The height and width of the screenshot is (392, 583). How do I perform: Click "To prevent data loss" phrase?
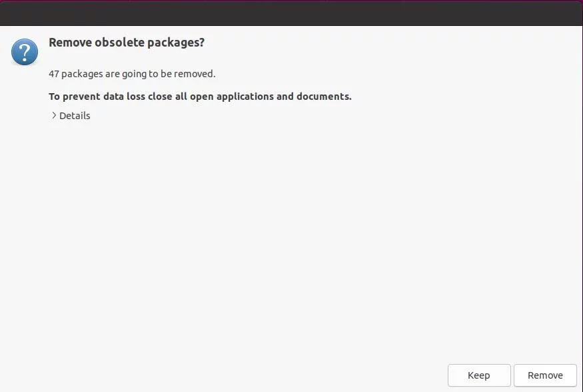[x=97, y=97]
